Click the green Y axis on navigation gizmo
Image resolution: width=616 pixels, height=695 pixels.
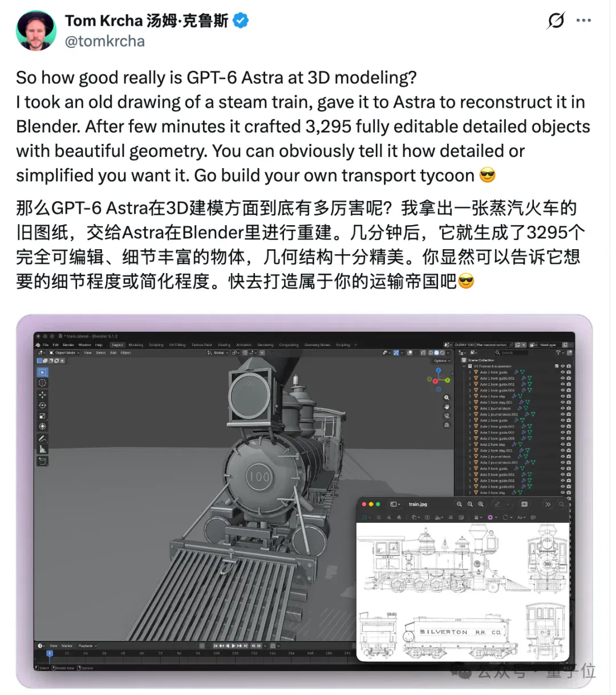[x=447, y=380]
